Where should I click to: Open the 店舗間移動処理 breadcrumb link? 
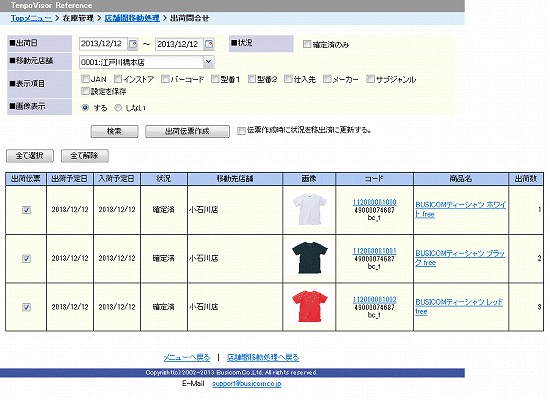132,18
